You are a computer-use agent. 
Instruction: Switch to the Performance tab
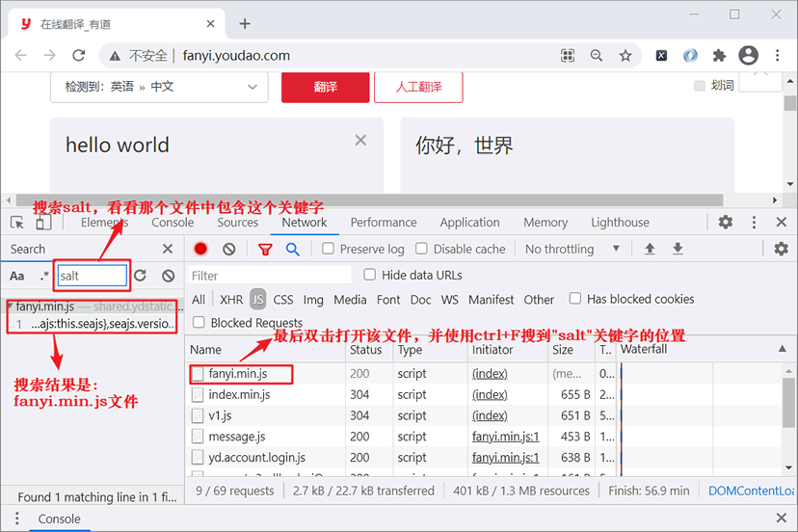point(384,223)
